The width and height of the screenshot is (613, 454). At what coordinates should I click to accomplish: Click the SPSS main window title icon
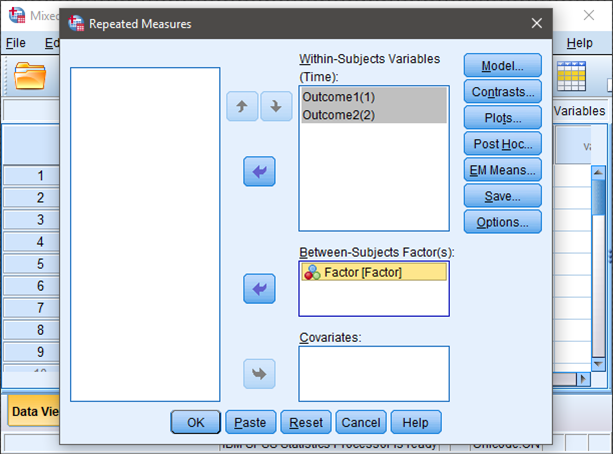[17, 15]
